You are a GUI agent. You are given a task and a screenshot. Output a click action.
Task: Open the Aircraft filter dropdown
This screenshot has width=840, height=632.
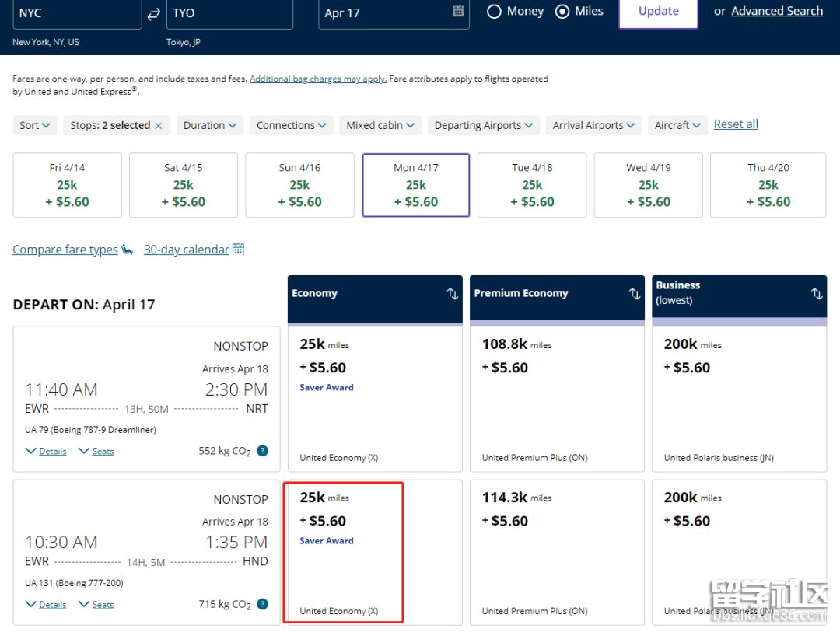[x=677, y=125]
